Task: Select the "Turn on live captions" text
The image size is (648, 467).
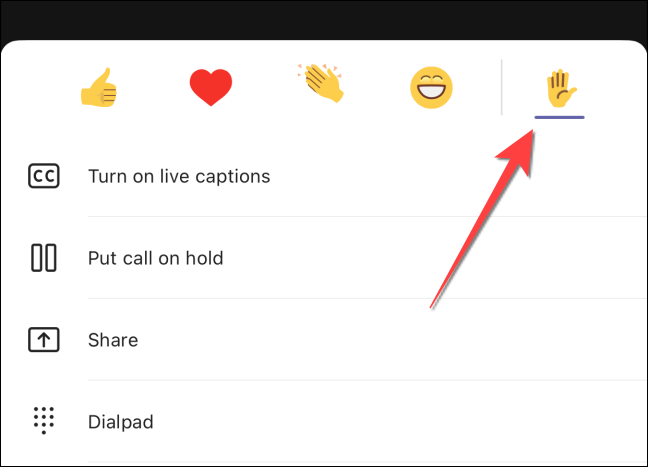Action: click(x=179, y=176)
